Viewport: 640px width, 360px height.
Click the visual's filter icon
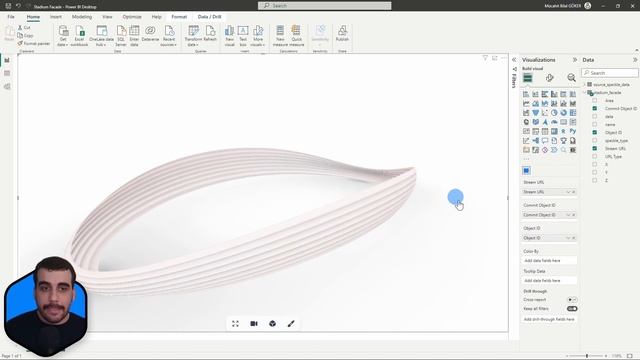pyautogui.click(x=485, y=58)
